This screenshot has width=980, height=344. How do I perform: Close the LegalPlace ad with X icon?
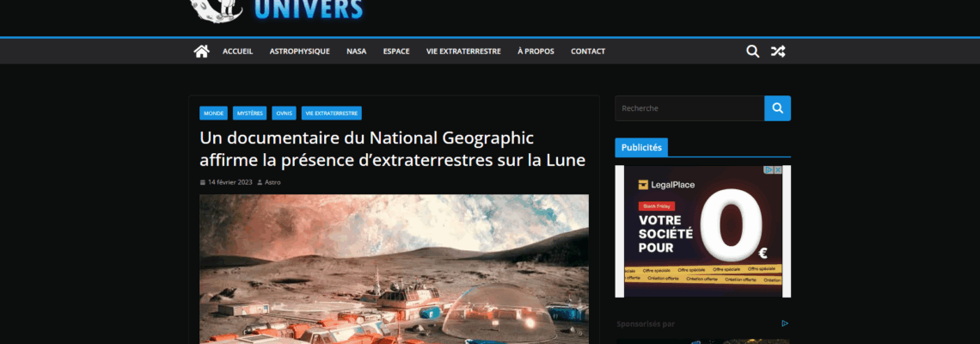(778, 169)
